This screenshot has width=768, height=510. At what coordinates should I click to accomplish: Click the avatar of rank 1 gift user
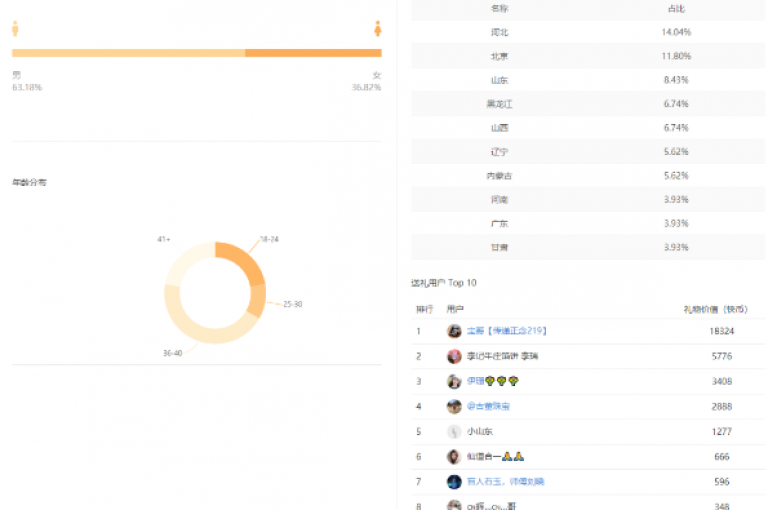tap(454, 331)
